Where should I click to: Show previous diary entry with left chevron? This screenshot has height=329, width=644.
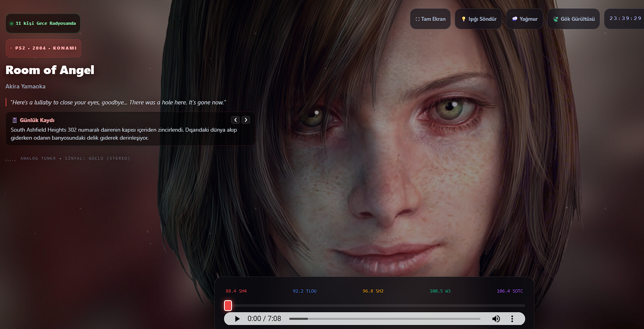[236, 120]
